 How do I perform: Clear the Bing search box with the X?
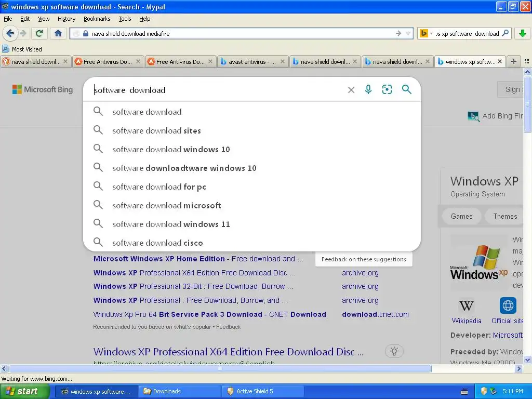tap(351, 89)
